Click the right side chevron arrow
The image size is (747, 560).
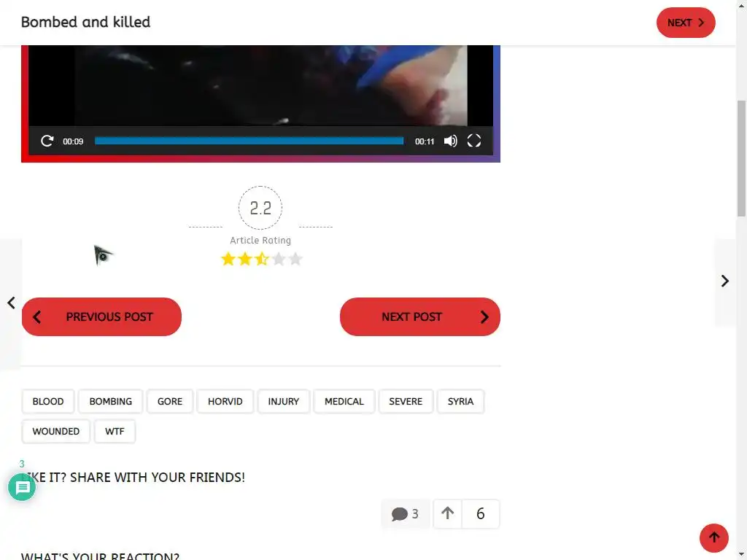[x=724, y=281]
